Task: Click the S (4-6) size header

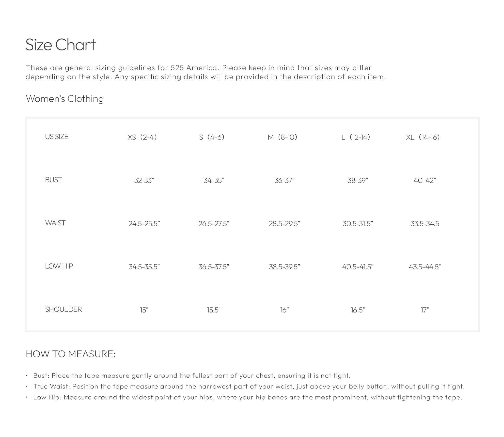Action: point(212,137)
